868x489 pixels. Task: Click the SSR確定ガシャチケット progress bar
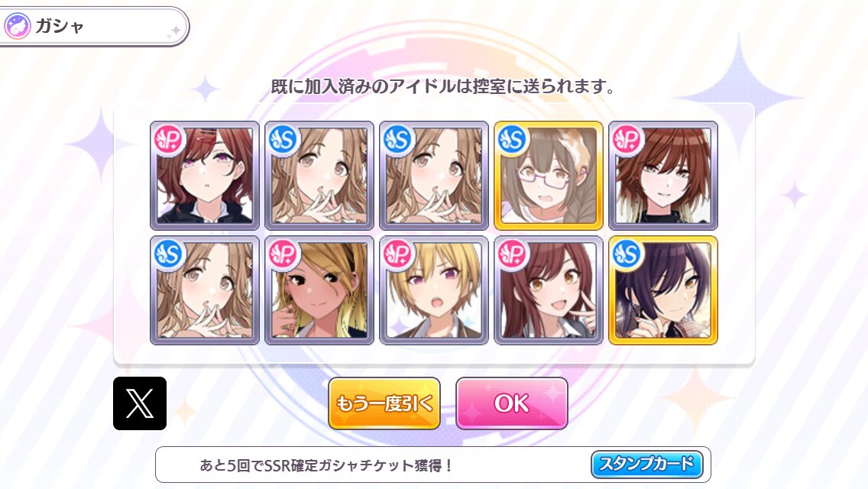(x=433, y=465)
